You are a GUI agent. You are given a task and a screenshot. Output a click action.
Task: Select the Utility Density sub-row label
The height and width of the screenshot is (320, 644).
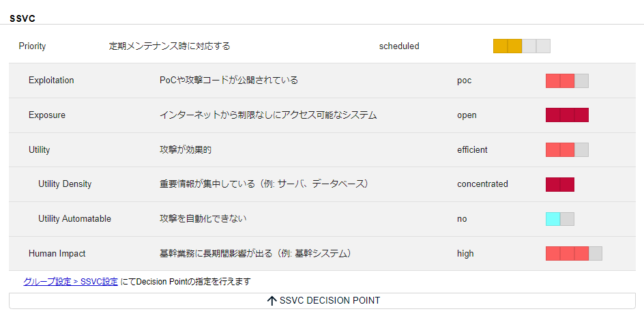pos(65,184)
